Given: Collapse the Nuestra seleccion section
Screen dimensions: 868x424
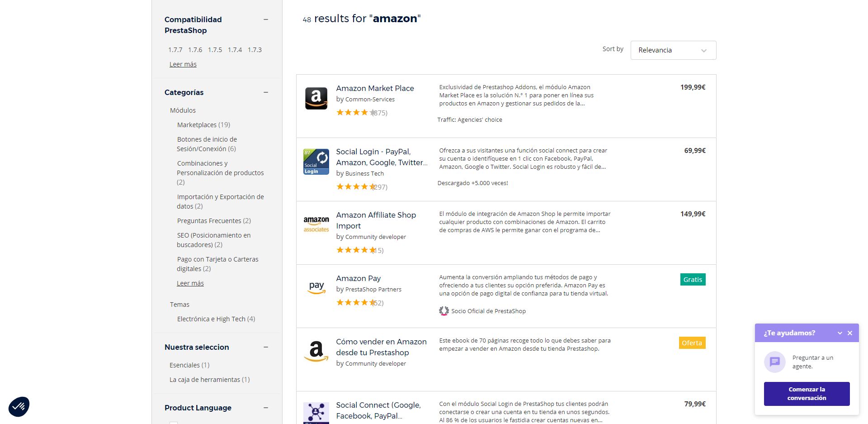Looking at the screenshot, I should [x=266, y=347].
